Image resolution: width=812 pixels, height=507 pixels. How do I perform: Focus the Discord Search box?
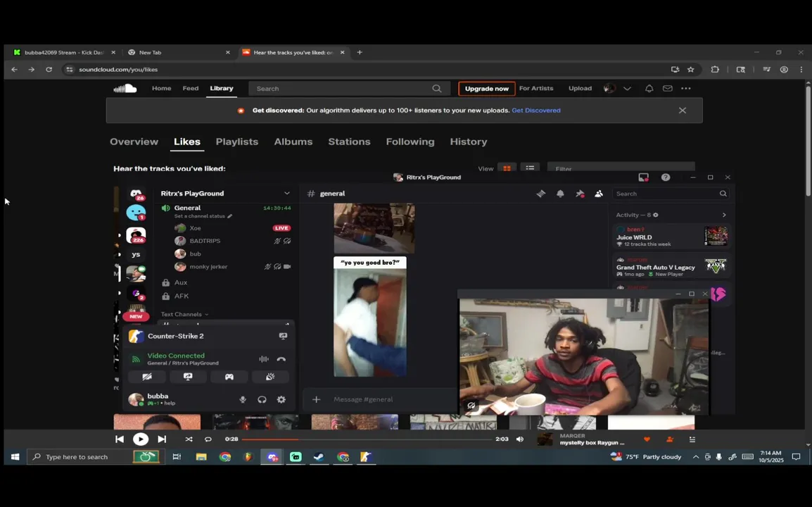[x=671, y=194]
